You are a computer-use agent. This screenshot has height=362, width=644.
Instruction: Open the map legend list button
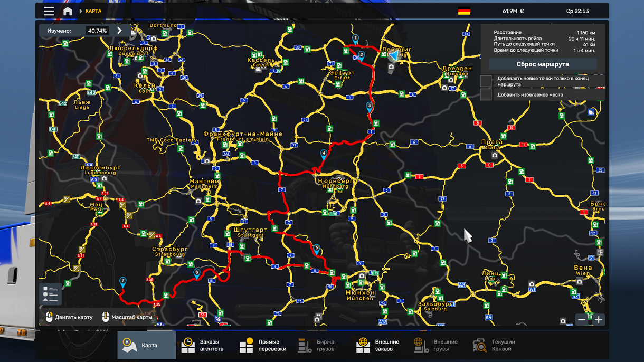tap(51, 294)
